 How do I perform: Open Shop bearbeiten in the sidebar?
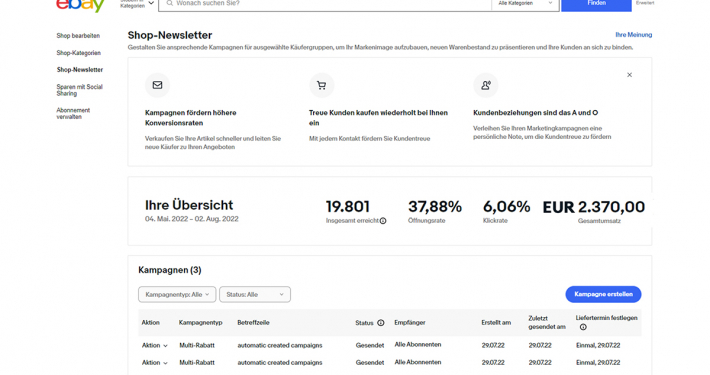coord(78,36)
